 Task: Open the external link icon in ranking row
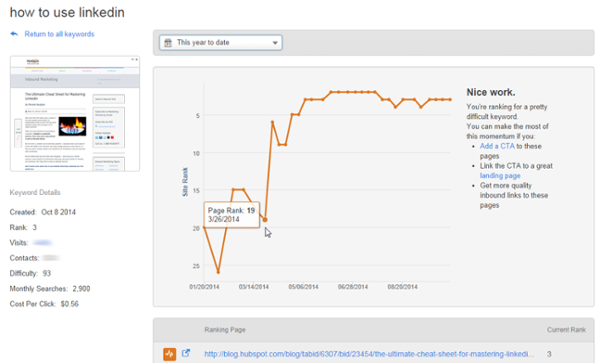186,353
